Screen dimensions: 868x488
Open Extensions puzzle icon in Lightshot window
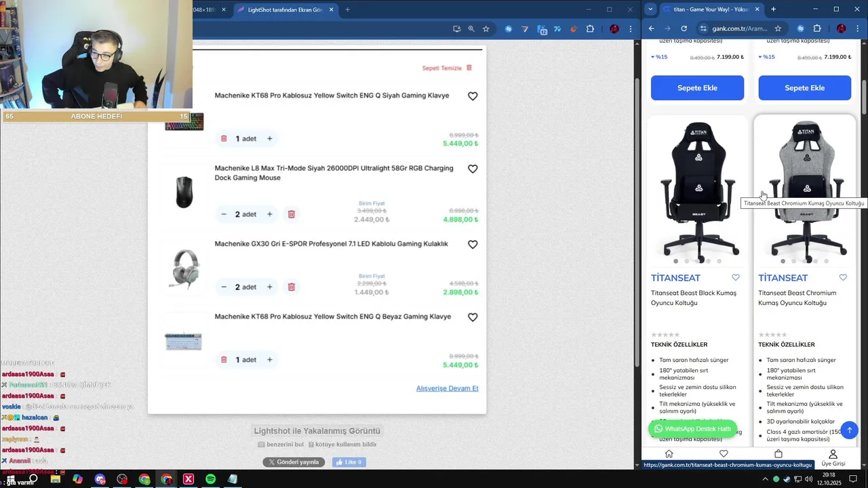[x=590, y=29]
